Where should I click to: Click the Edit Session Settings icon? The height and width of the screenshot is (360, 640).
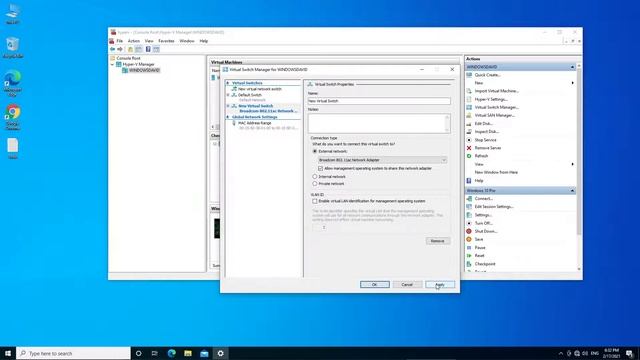469,207
